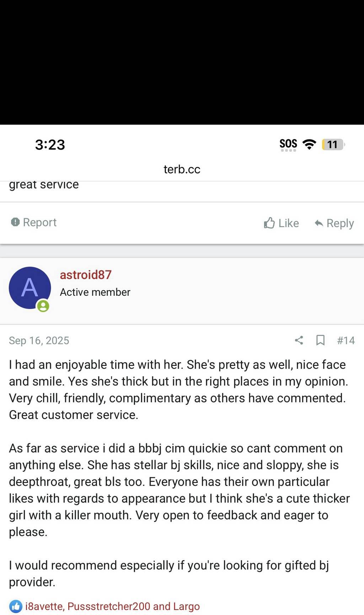364x615 pixels.
Task: Report the 'great service' post
Action: (x=34, y=222)
